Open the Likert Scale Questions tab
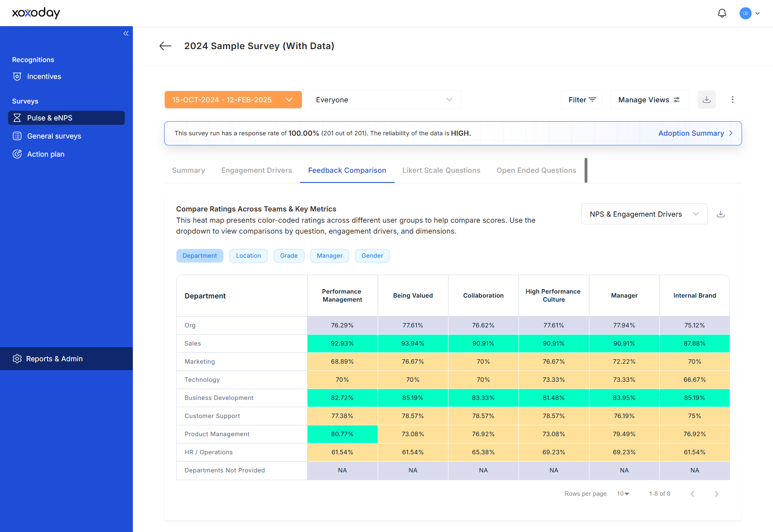The height and width of the screenshot is (532, 773). point(441,170)
